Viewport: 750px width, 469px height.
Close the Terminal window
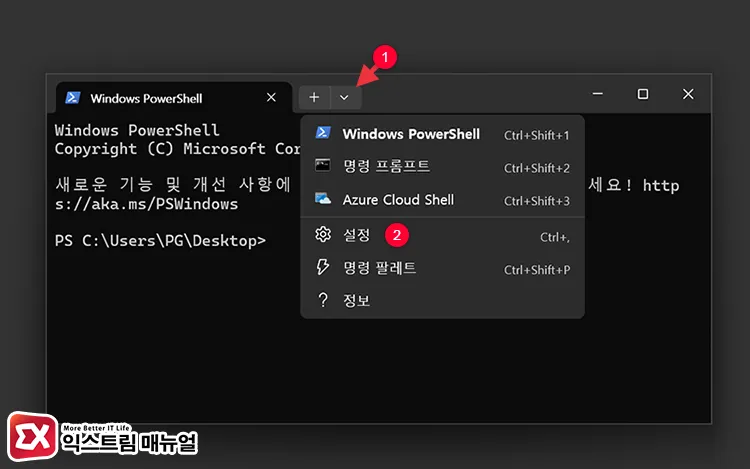[688, 94]
